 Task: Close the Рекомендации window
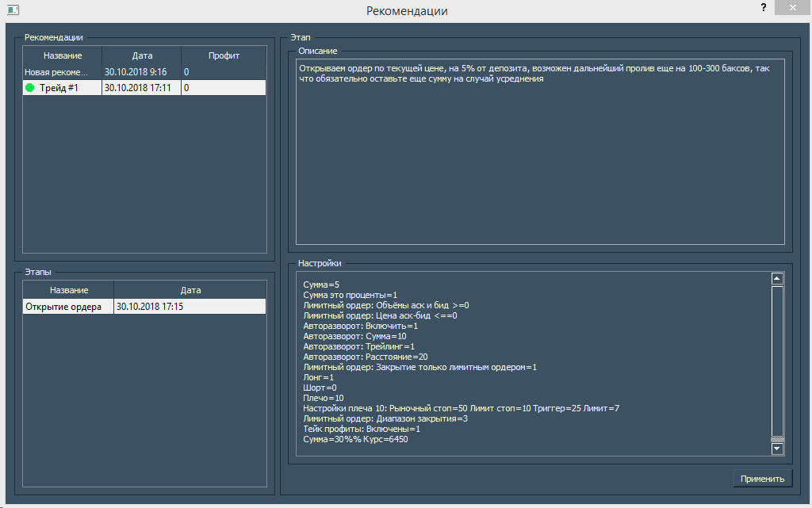click(x=793, y=7)
